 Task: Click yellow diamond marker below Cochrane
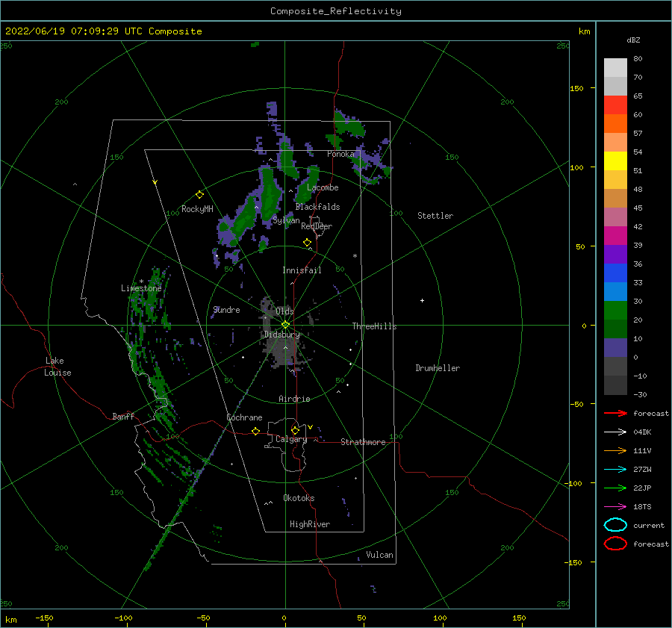(255, 432)
